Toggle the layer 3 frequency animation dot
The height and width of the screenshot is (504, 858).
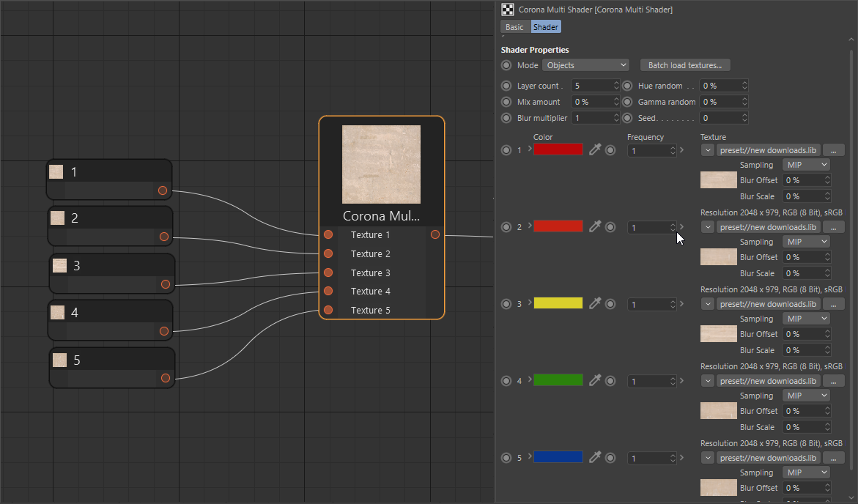click(610, 304)
